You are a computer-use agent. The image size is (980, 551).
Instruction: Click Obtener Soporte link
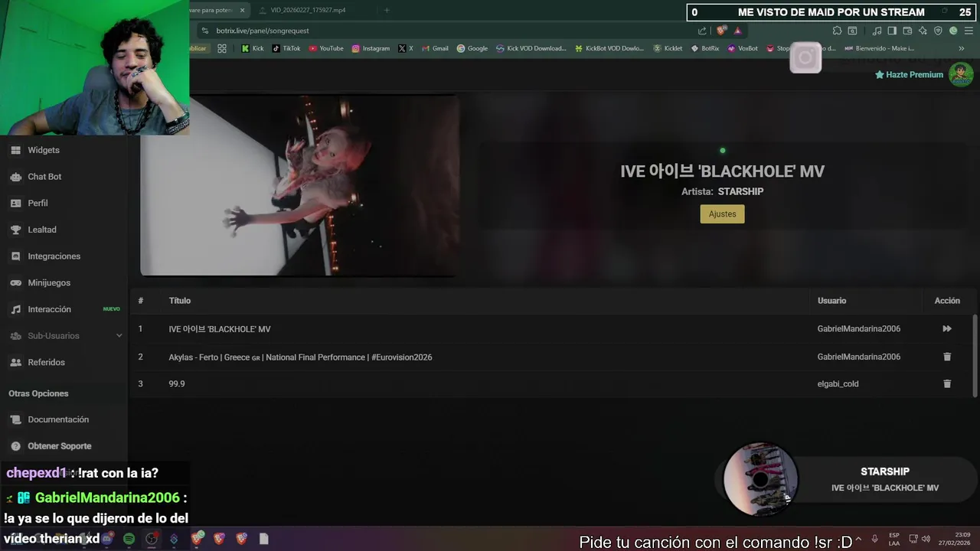59,446
